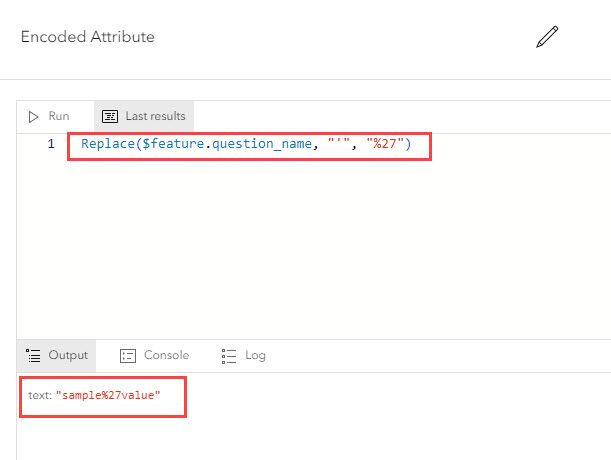Click the Encoded Attribute title

pyautogui.click(x=88, y=37)
